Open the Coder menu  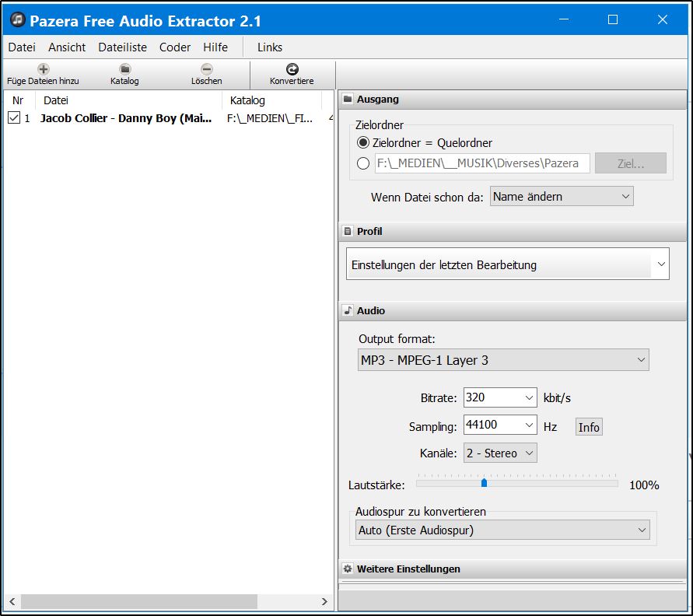point(175,47)
